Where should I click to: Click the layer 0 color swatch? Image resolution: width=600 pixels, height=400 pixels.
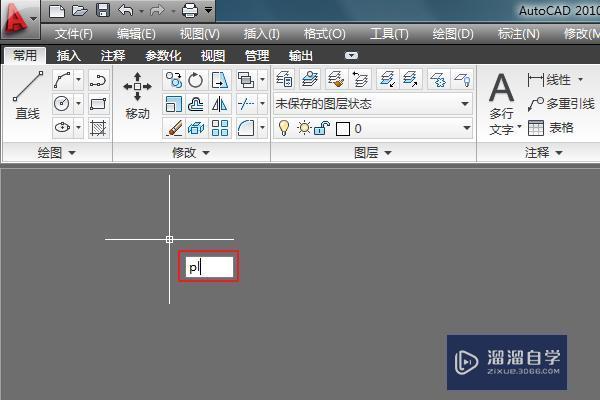[x=343, y=129]
